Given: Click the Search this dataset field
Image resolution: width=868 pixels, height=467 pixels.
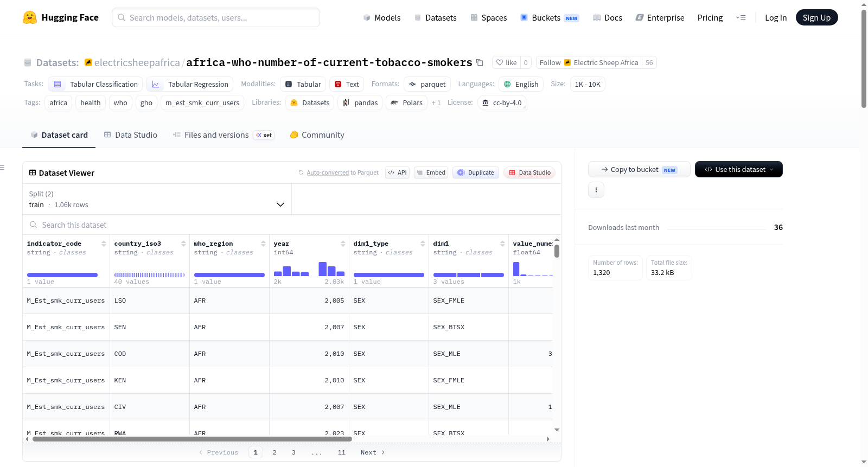Looking at the screenshot, I should tap(292, 225).
